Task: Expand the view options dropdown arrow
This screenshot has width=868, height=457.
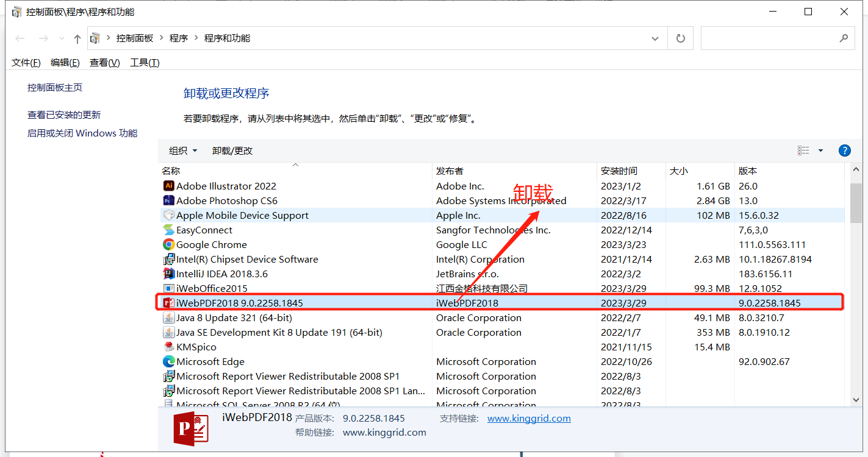Action: (x=820, y=151)
